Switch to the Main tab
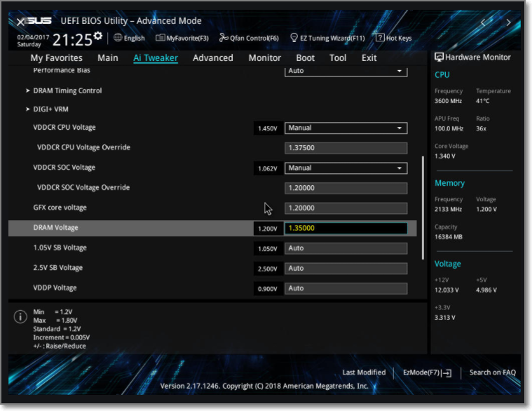532x411 pixels. pyautogui.click(x=107, y=58)
